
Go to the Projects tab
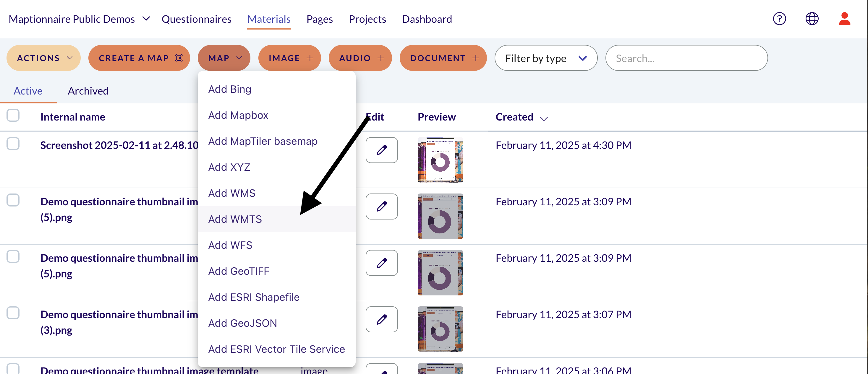click(x=367, y=19)
